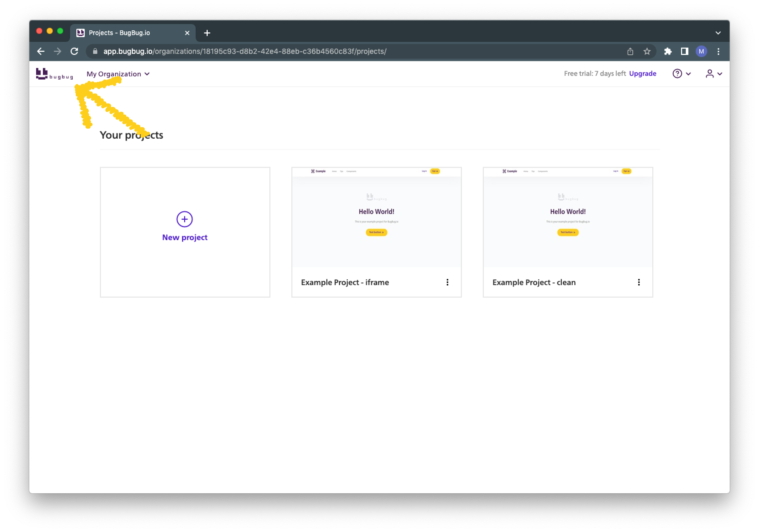Click the Upgrade link
This screenshot has width=759, height=532.
pos(642,73)
